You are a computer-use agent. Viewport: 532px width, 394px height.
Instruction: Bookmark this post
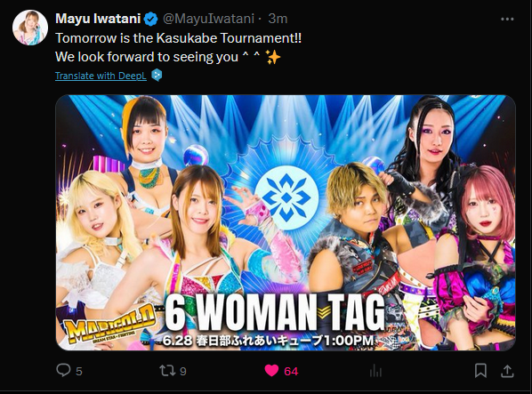tap(480, 370)
